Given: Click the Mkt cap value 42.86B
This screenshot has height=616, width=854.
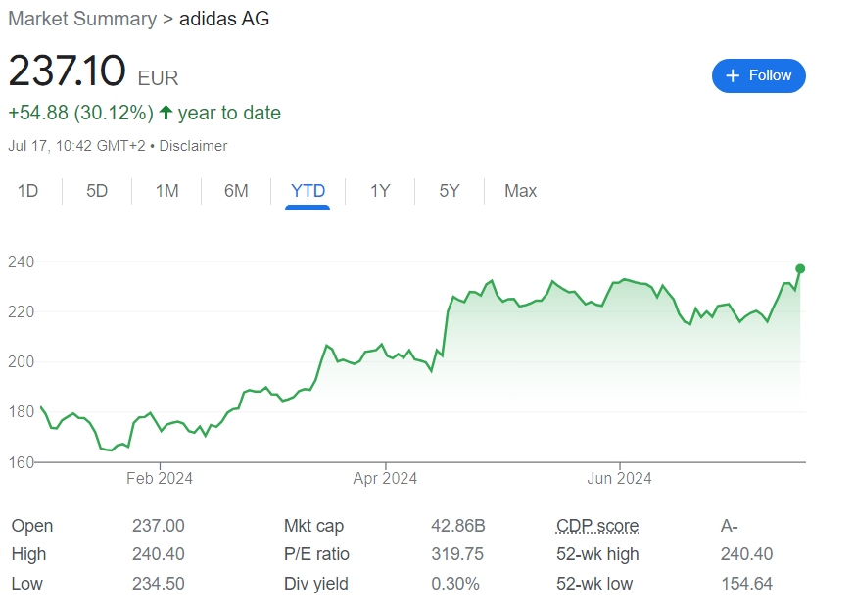Looking at the screenshot, I should 458,526.
